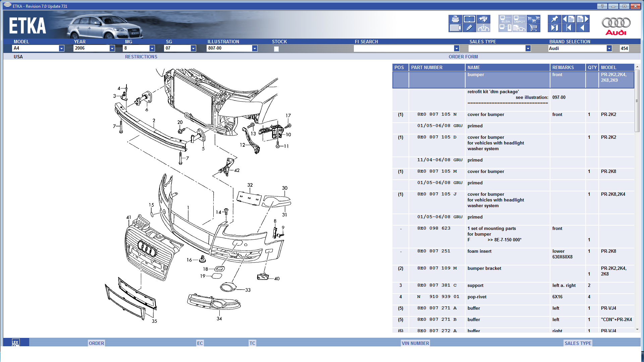Screen dimensions: 644x362
Task: Click callout number 42 in the illustration
Action: coord(237,170)
